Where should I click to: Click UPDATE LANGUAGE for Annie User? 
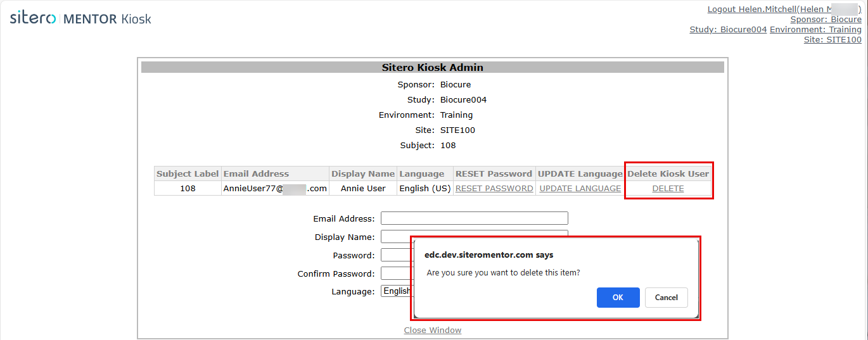(x=580, y=189)
